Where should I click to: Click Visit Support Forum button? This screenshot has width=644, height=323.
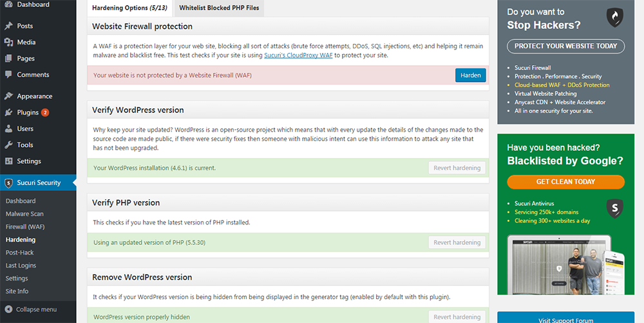tap(565, 317)
